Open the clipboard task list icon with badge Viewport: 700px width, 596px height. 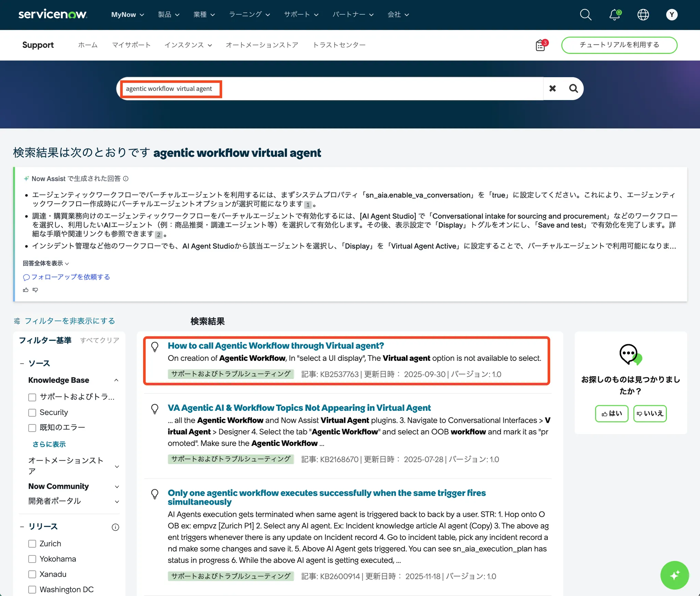click(x=541, y=45)
